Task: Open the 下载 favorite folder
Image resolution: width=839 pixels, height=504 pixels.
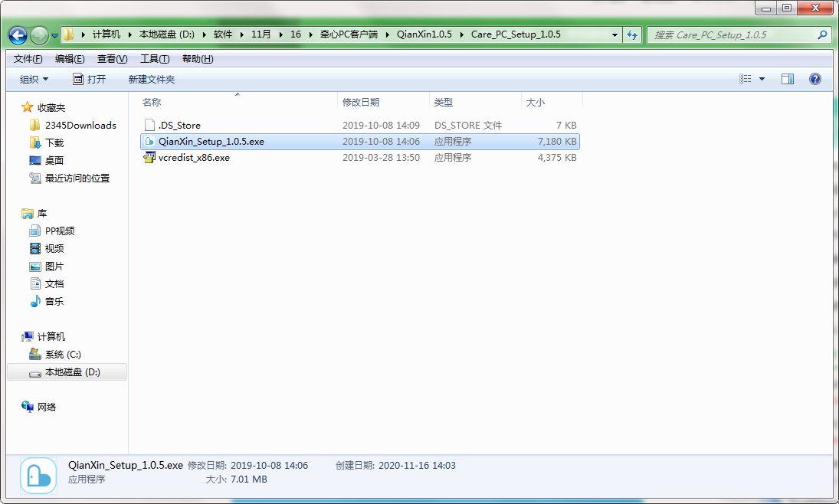Action: tap(54, 143)
